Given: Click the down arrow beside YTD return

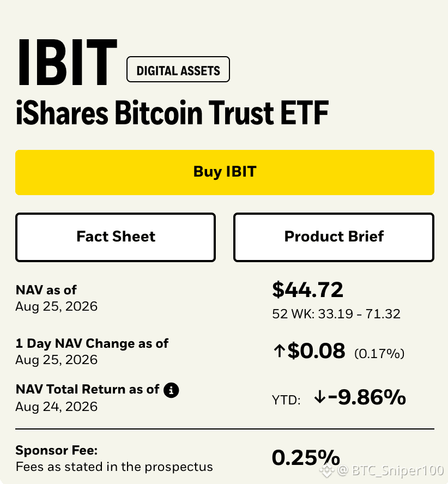Looking at the screenshot, I should click(x=320, y=397).
